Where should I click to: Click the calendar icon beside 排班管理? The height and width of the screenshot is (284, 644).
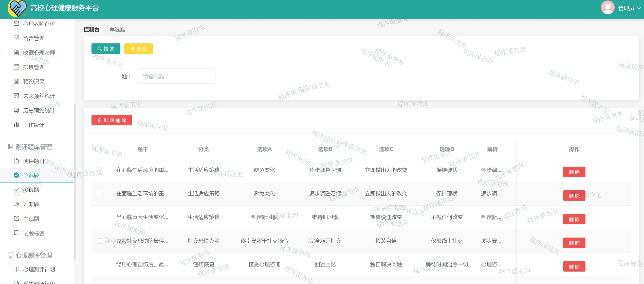[16, 67]
